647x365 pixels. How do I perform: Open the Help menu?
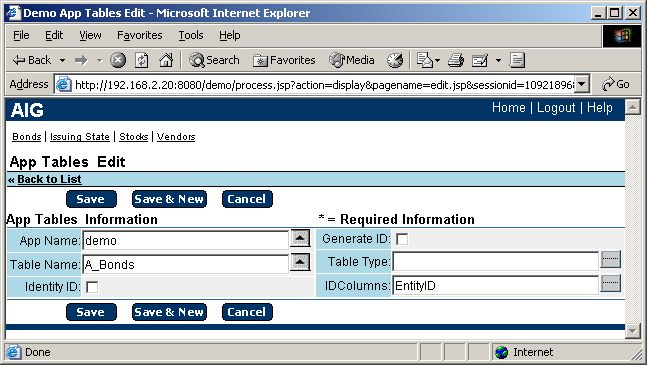(229, 35)
